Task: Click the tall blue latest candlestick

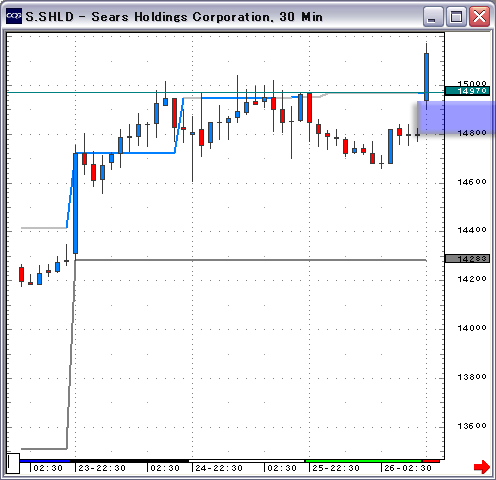Action: [x=426, y=77]
